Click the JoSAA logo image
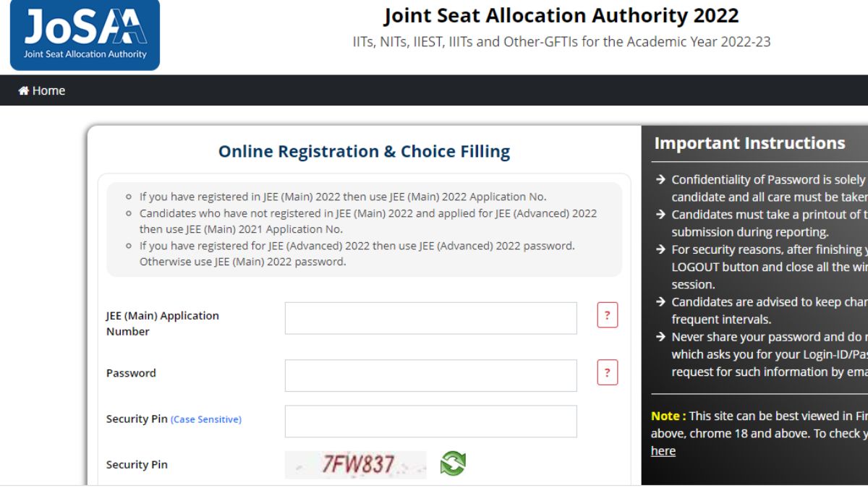The height and width of the screenshot is (488, 868). click(85, 35)
